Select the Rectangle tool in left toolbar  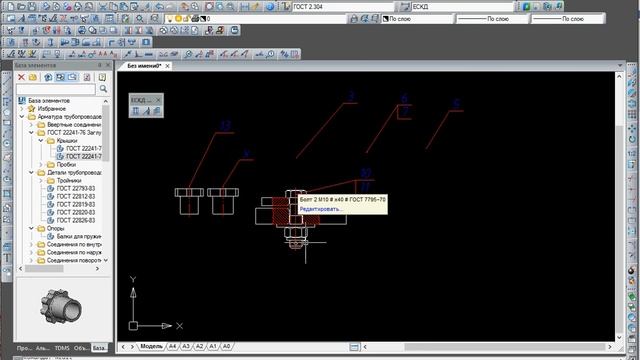coord(7,122)
